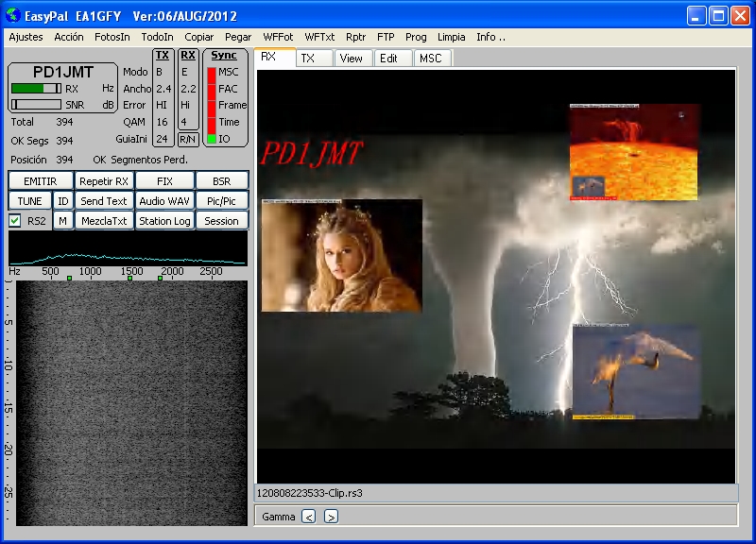The width and height of the screenshot is (756, 544).
Task: Click the Pic/Pic button
Action: [x=222, y=201]
